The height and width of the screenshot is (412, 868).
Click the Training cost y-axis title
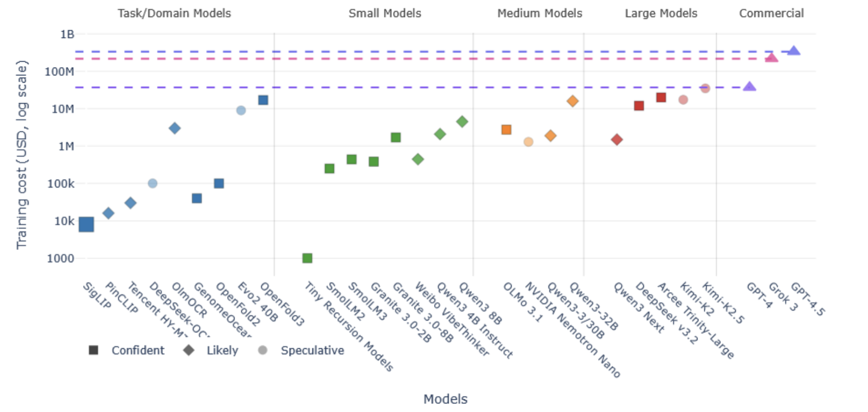[21, 154]
